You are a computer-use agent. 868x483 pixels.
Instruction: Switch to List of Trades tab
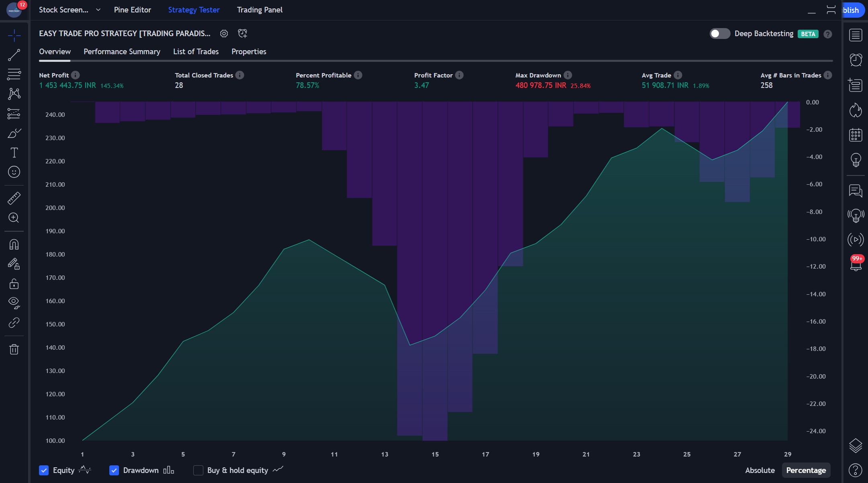196,51
